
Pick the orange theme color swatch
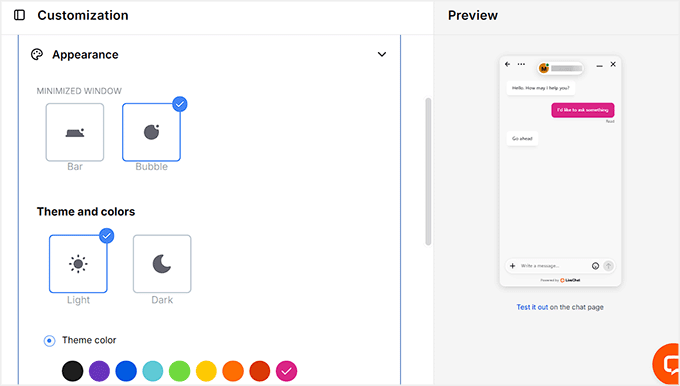click(x=233, y=371)
